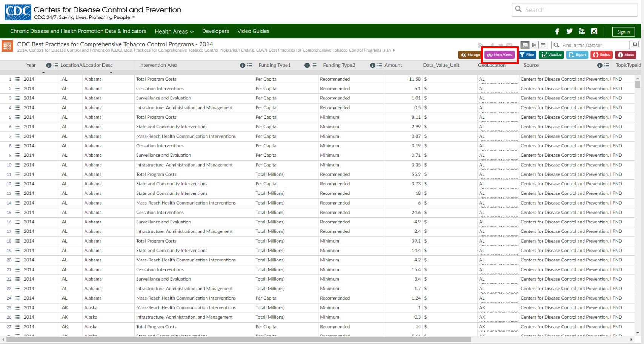The image size is (644, 344).
Task: Open the Instagram icon in the green nav bar
Action: click(594, 31)
